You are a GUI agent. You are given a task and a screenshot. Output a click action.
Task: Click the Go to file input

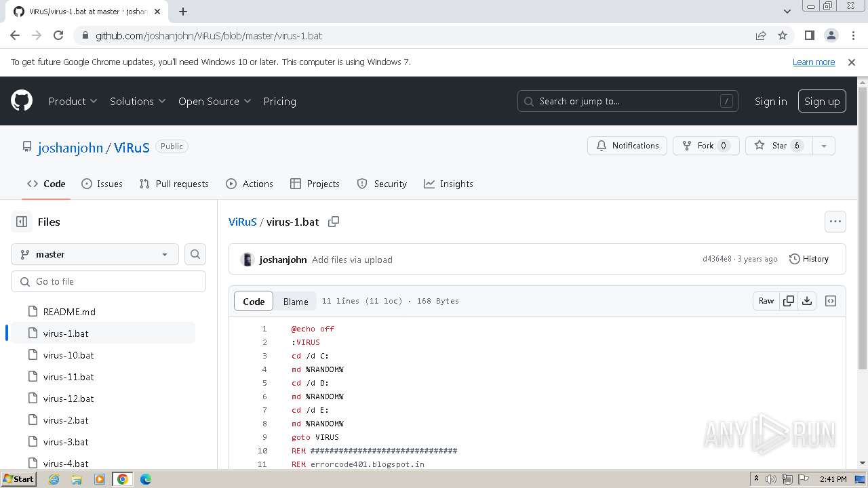coord(108,281)
